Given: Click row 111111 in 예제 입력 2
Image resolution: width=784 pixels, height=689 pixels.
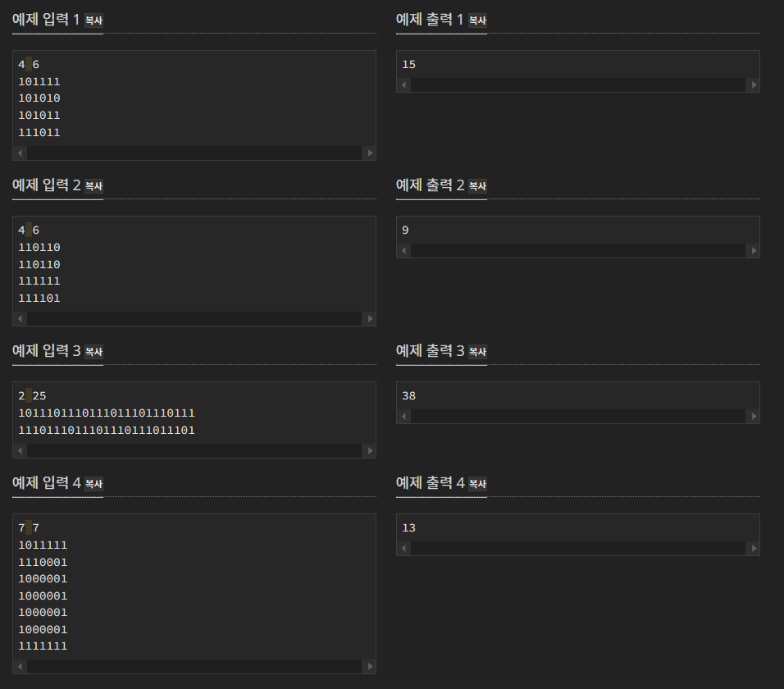Looking at the screenshot, I should click(39, 281).
